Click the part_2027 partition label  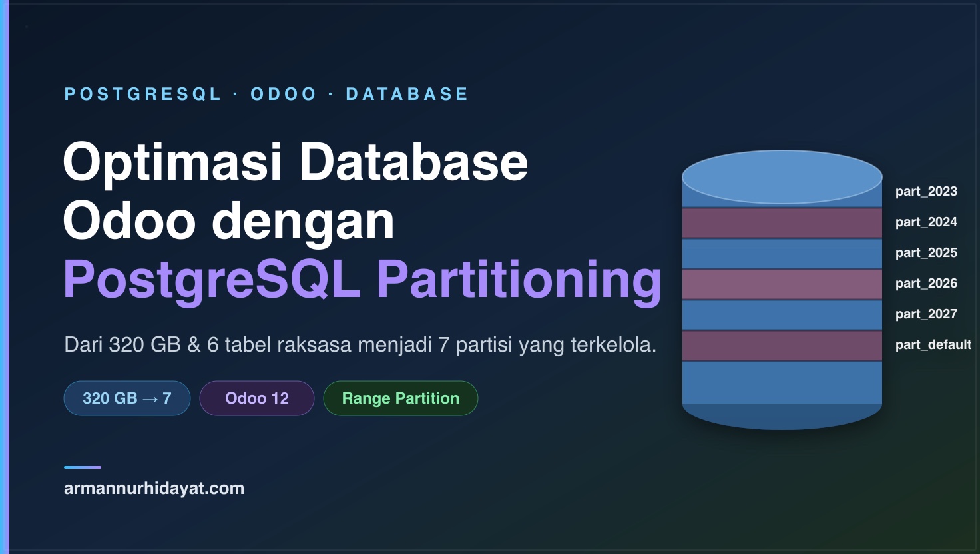(926, 314)
